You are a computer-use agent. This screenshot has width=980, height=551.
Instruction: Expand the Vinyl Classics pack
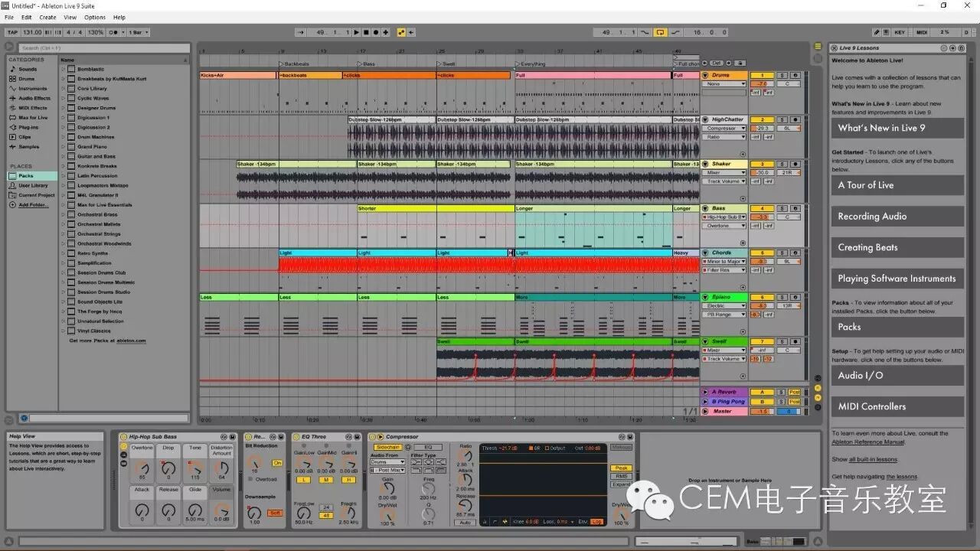(x=64, y=331)
